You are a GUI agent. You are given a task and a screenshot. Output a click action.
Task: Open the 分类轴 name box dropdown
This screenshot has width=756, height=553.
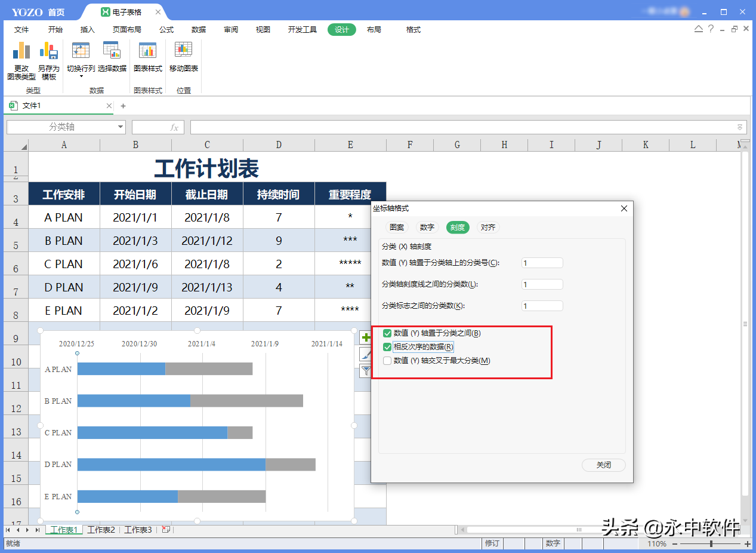click(121, 127)
